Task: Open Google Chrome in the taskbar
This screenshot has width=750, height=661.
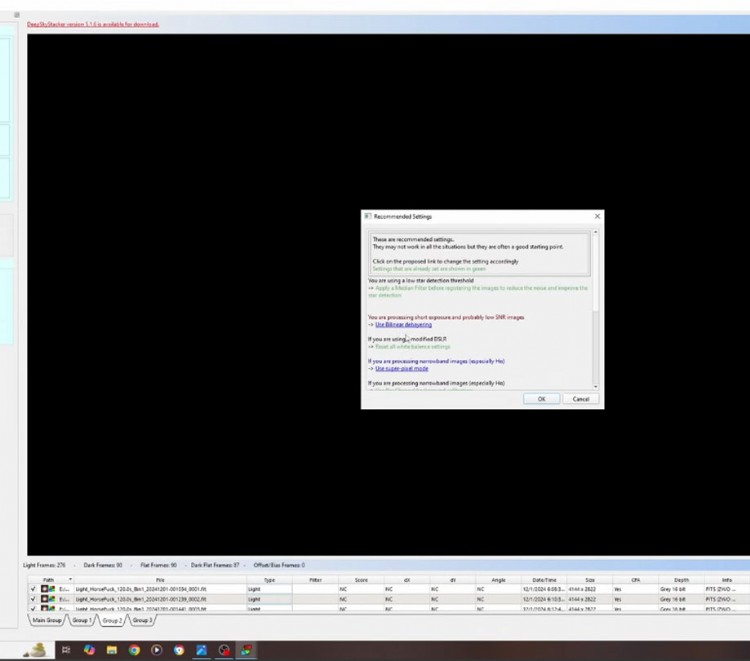Action: coord(134,649)
